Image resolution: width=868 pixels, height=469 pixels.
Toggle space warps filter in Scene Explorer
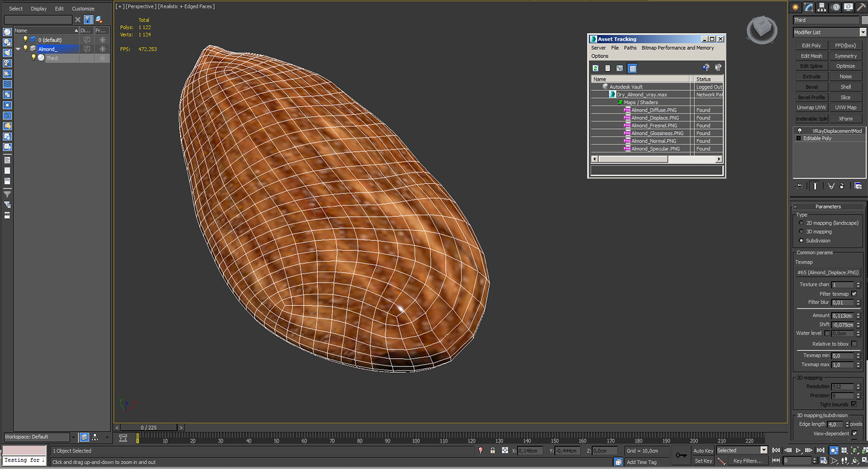[8, 84]
